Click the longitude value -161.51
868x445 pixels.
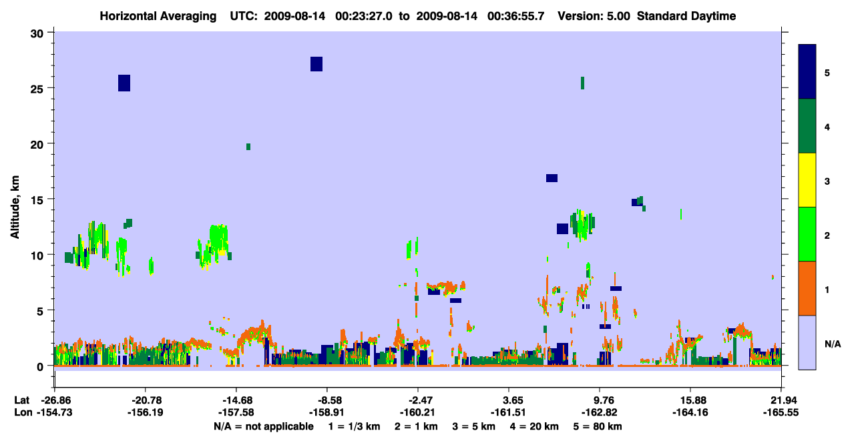point(509,413)
